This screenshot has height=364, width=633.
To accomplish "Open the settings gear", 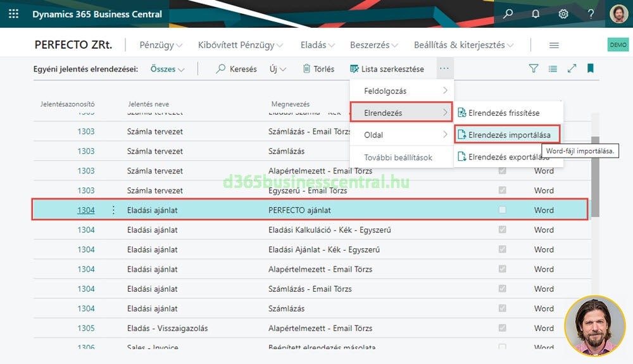I will [x=563, y=14].
